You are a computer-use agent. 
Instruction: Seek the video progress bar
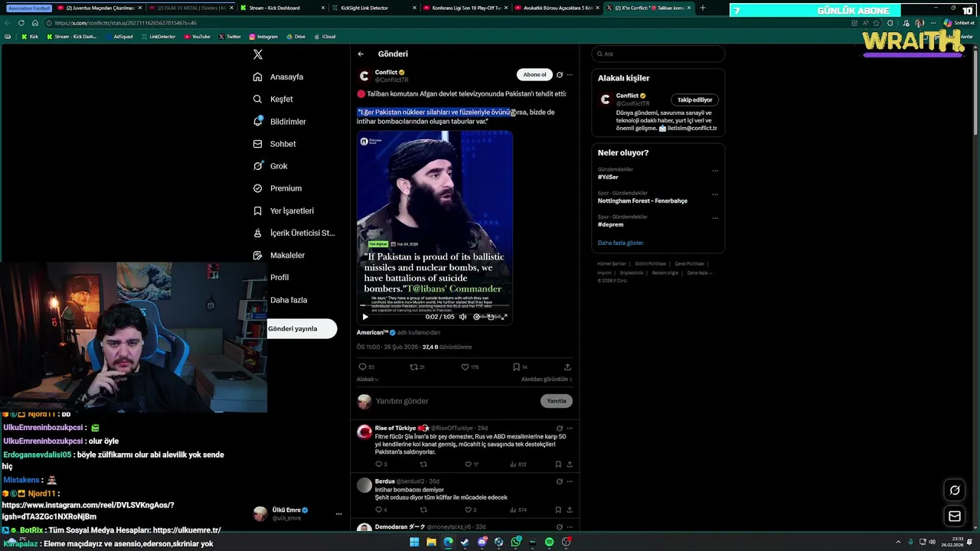pyautogui.click(x=435, y=305)
